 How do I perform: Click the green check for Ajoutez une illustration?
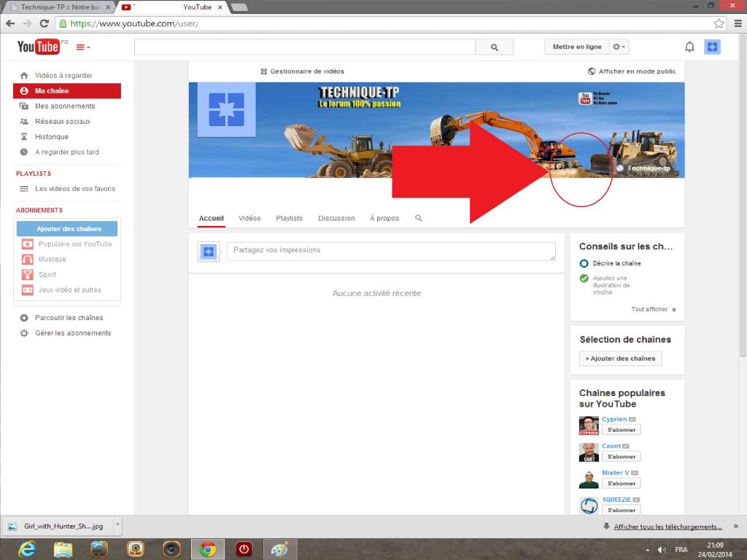(x=584, y=278)
